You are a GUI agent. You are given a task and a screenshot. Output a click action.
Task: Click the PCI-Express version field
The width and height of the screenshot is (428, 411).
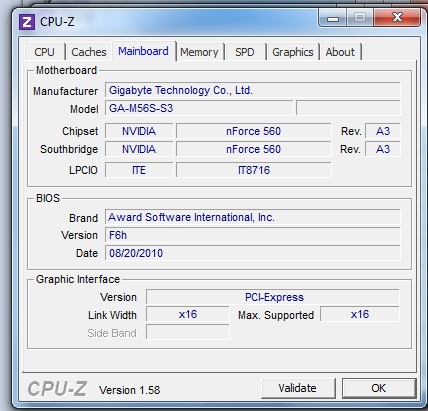(x=273, y=297)
